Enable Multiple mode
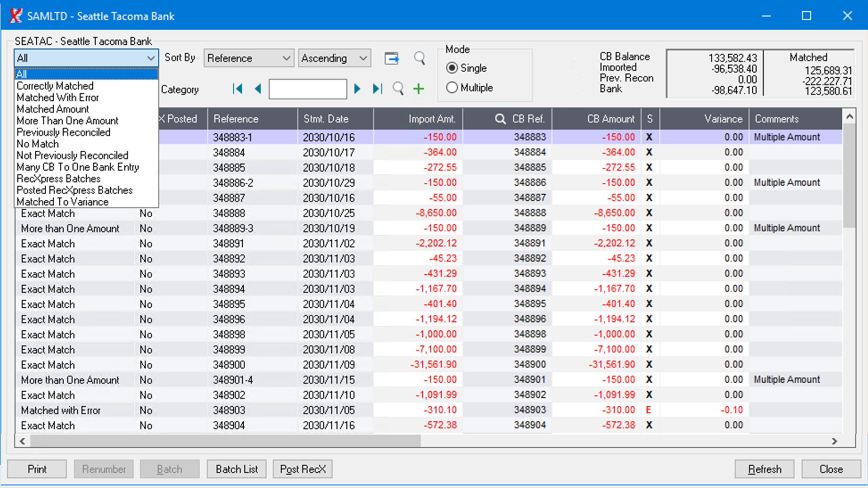The image size is (868, 488). [x=452, y=88]
